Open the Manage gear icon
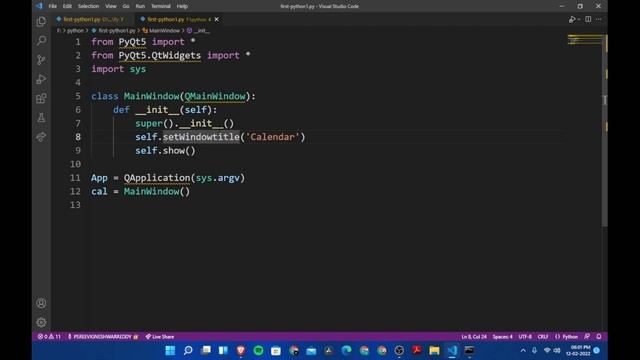640x360 pixels. coord(41,322)
